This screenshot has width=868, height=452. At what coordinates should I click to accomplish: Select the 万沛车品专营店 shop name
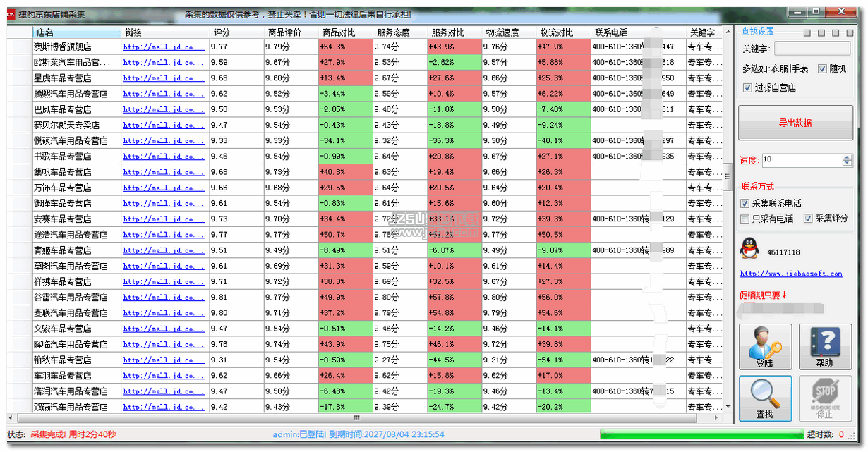pos(62,188)
